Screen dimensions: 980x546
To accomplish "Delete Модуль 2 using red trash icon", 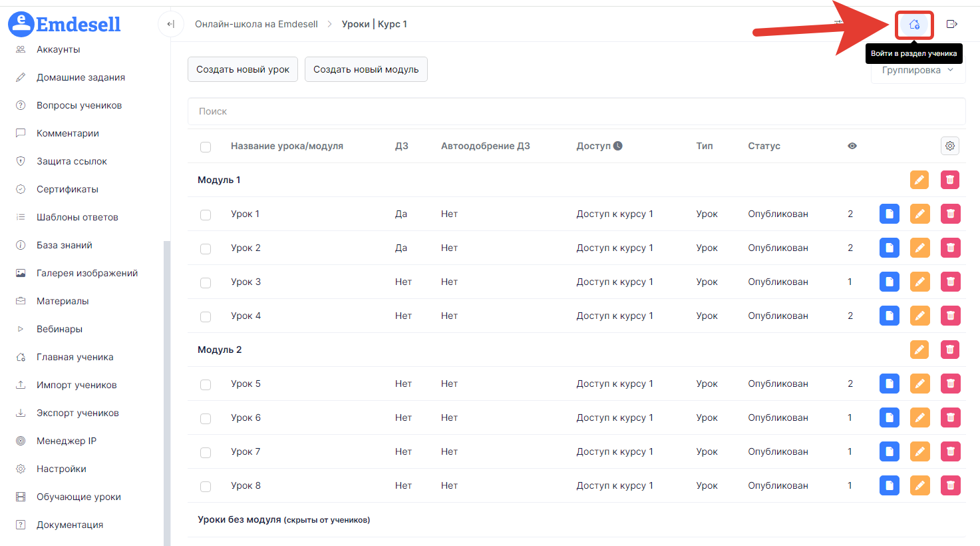I will click(x=950, y=350).
